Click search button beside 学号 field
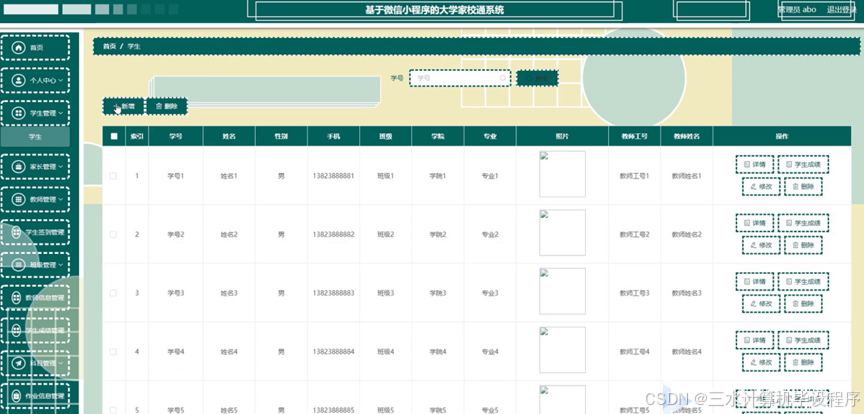This screenshot has width=864, height=414. click(537, 78)
